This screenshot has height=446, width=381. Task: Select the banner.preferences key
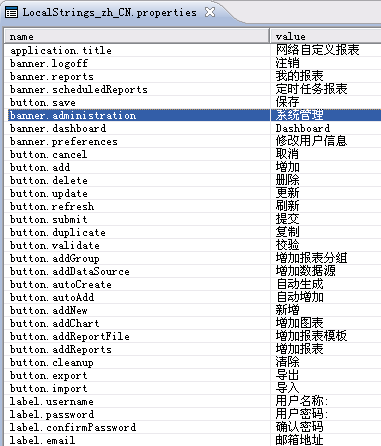(x=64, y=141)
